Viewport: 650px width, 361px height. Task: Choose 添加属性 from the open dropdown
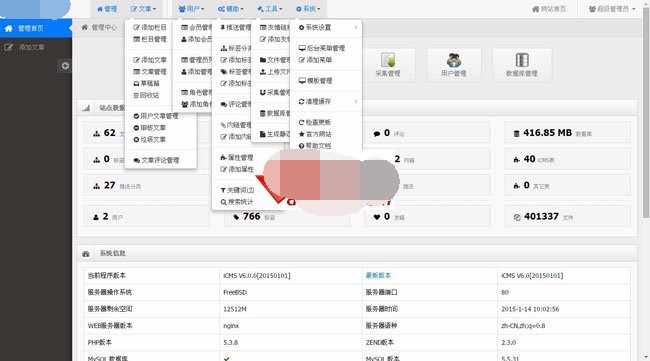[237, 169]
